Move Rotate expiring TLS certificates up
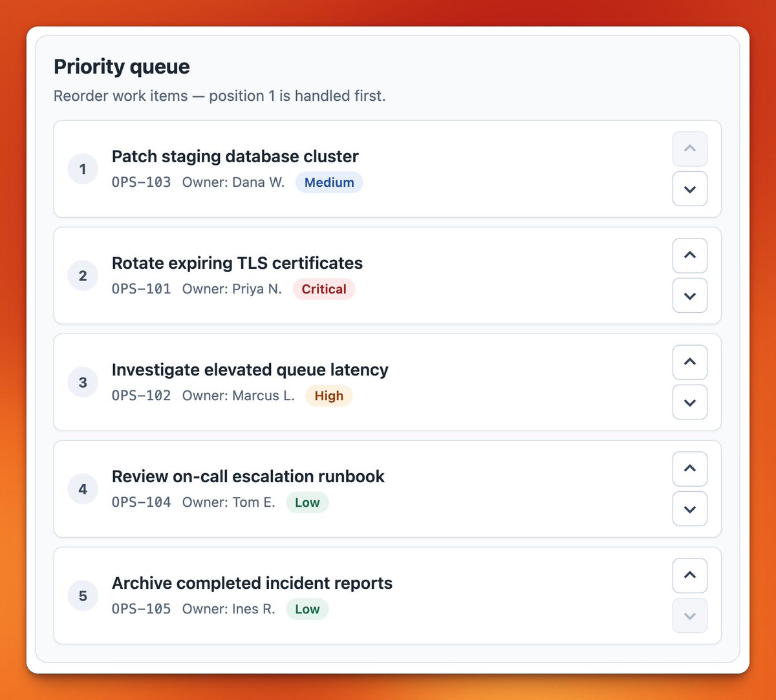This screenshot has height=700, width=776. tap(690, 255)
